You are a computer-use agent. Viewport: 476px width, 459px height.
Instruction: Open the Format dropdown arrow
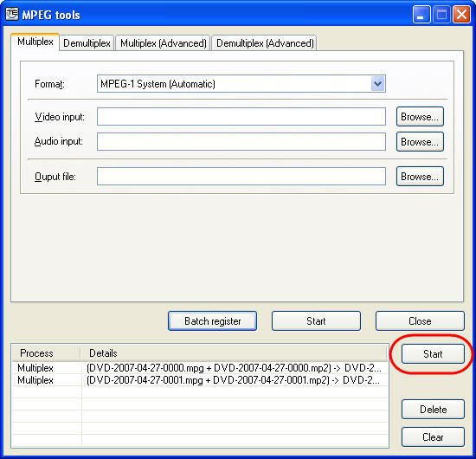tap(377, 83)
